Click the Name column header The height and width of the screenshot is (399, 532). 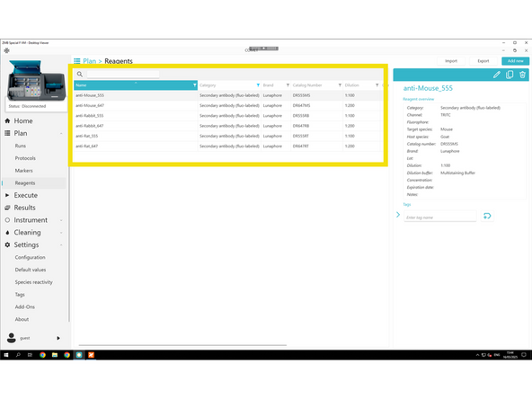coord(136,85)
